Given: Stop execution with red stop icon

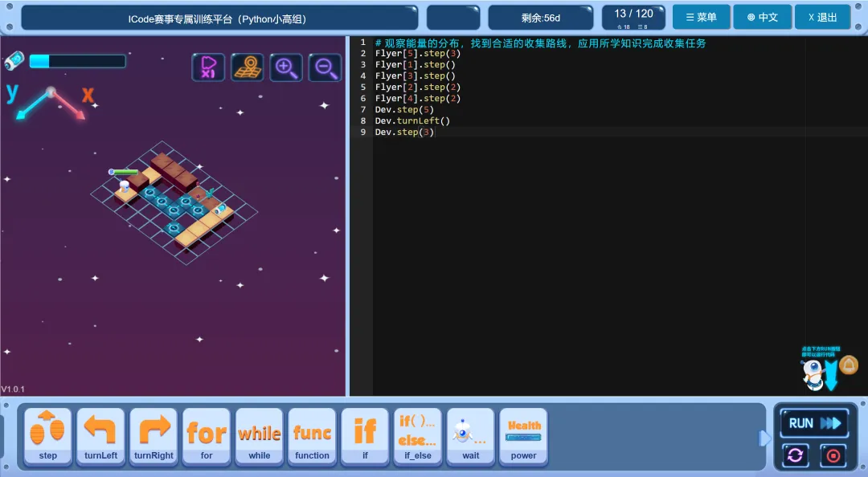Looking at the screenshot, I should click(833, 455).
